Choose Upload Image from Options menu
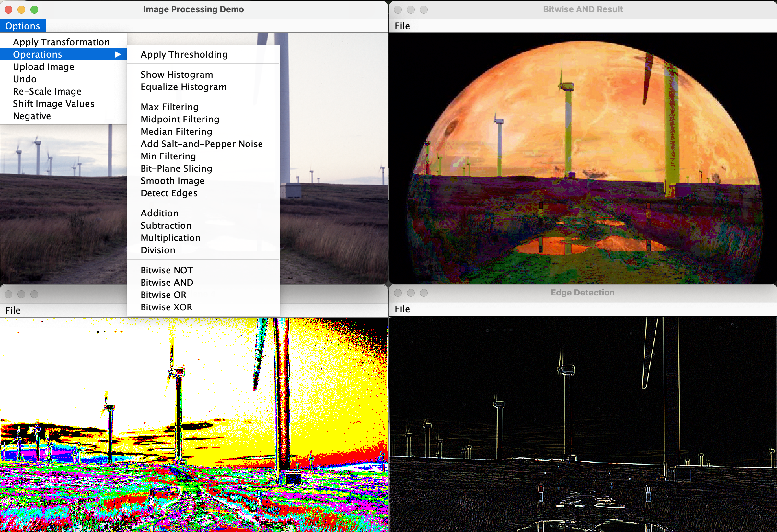This screenshot has width=777, height=532. (43, 66)
